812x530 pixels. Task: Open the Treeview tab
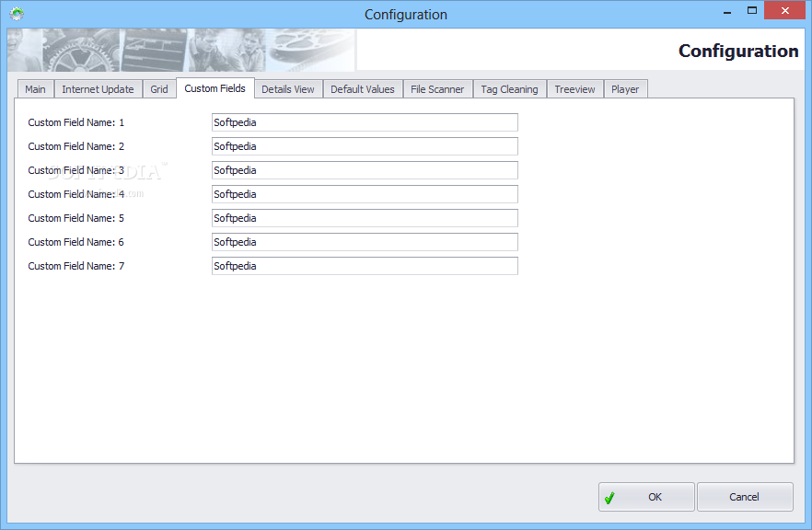[574, 89]
